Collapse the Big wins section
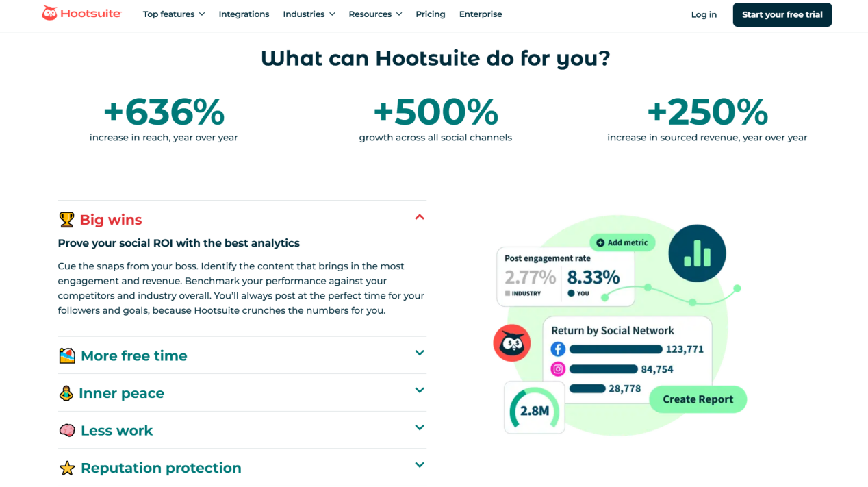This screenshot has width=868, height=487. (x=420, y=218)
